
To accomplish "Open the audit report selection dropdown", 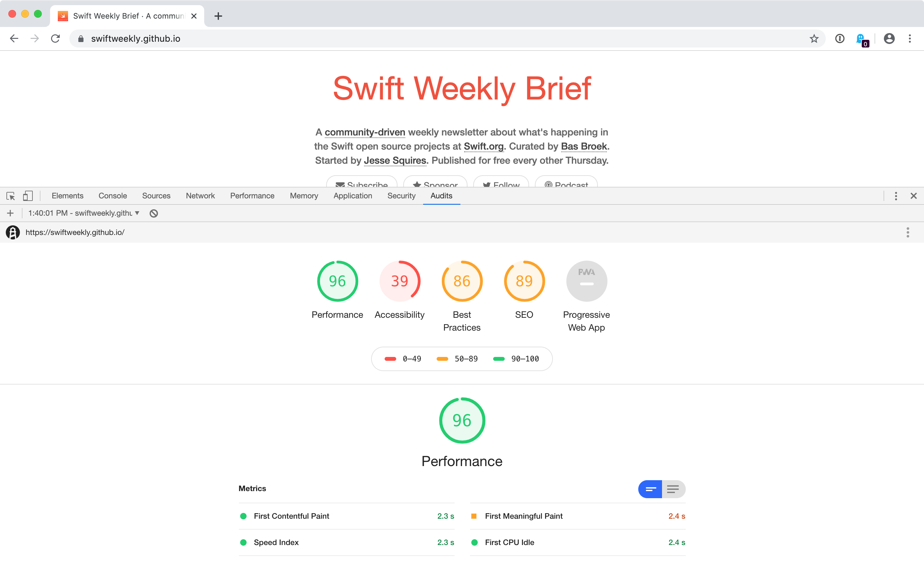I will pos(84,213).
